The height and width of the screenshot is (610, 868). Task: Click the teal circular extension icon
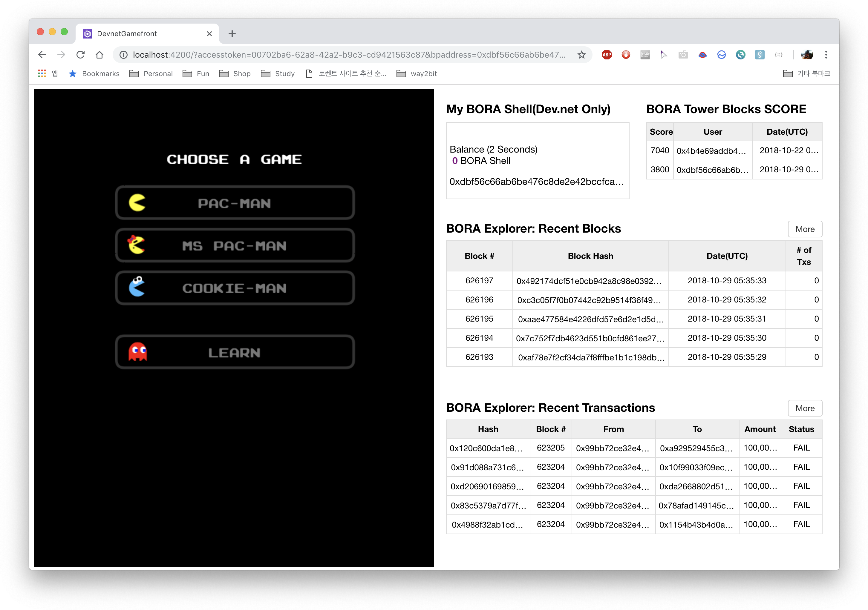740,55
